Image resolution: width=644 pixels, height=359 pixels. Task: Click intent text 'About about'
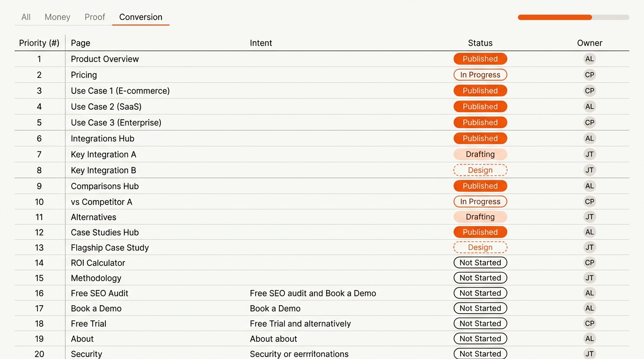pos(273,338)
